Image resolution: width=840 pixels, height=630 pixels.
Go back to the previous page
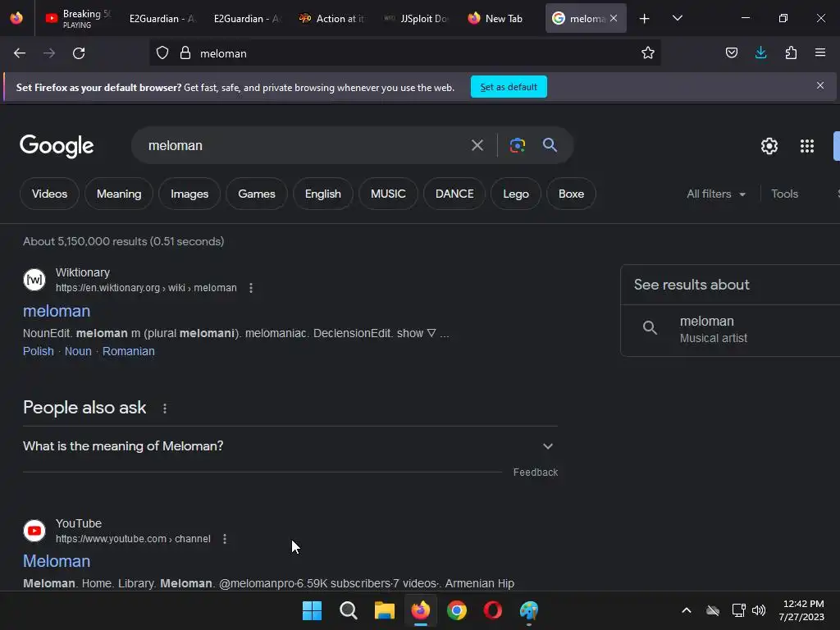(x=20, y=53)
